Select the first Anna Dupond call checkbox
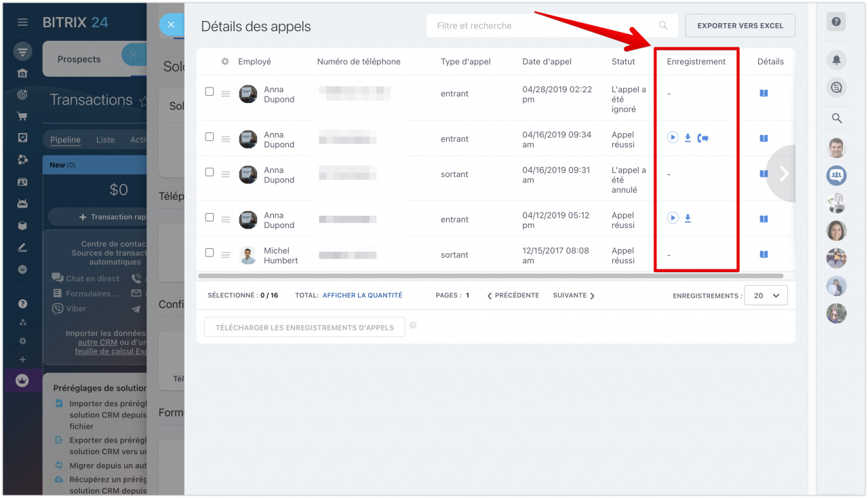This screenshot has width=868, height=498. (210, 92)
